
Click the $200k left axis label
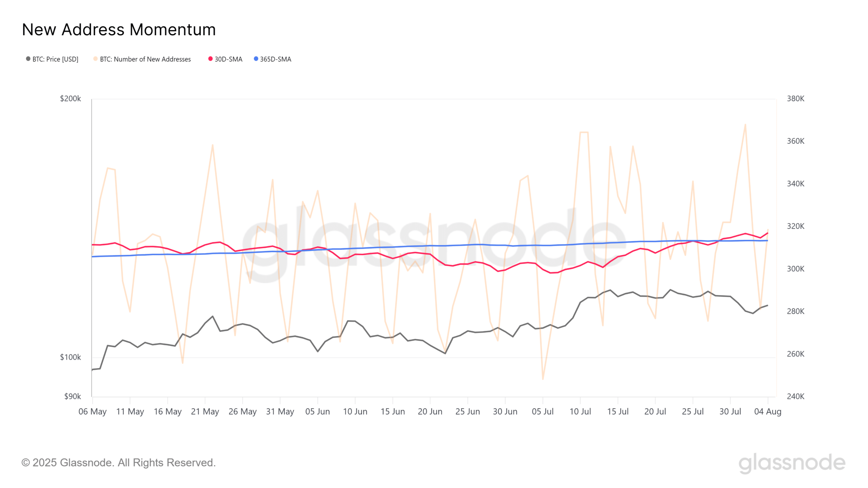[71, 99]
